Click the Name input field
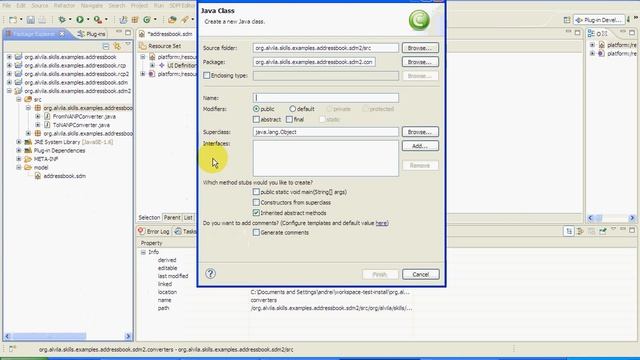The height and width of the screenshot is (360, 640). click(326, 98)
